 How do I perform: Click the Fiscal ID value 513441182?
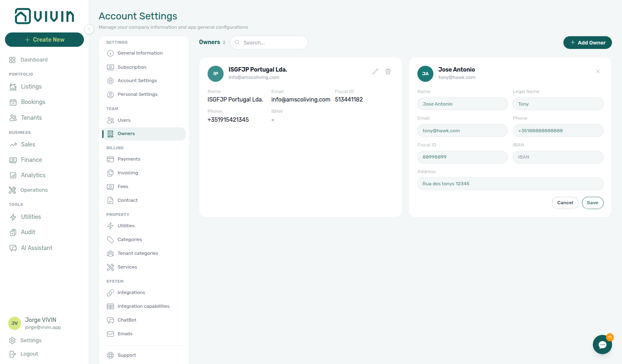(349, 99)
